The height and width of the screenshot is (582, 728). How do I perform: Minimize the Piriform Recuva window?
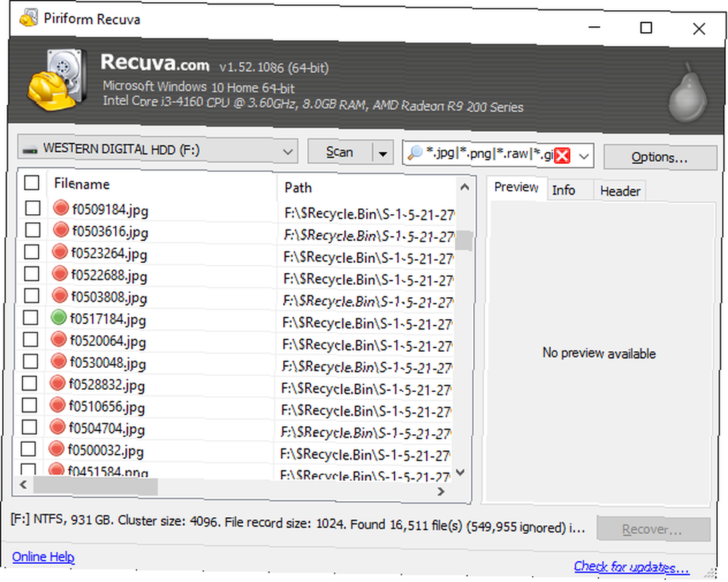coord(594,28)
